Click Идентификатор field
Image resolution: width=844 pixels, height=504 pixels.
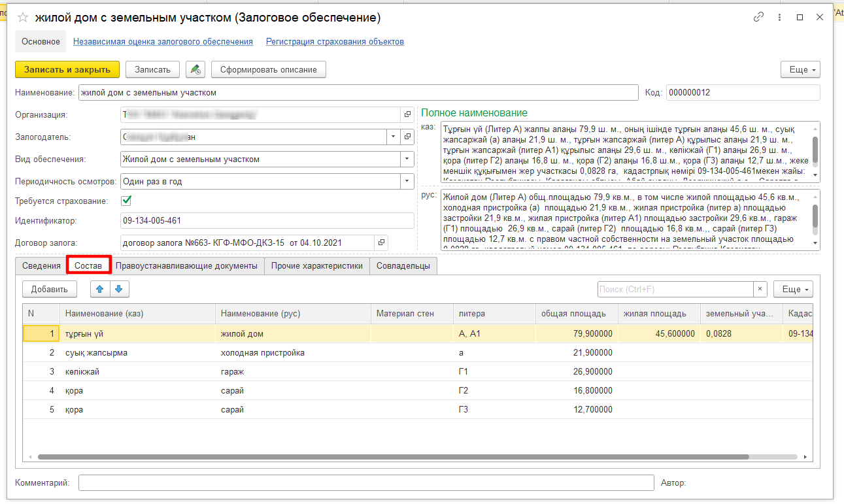click(x=267, y=221)
